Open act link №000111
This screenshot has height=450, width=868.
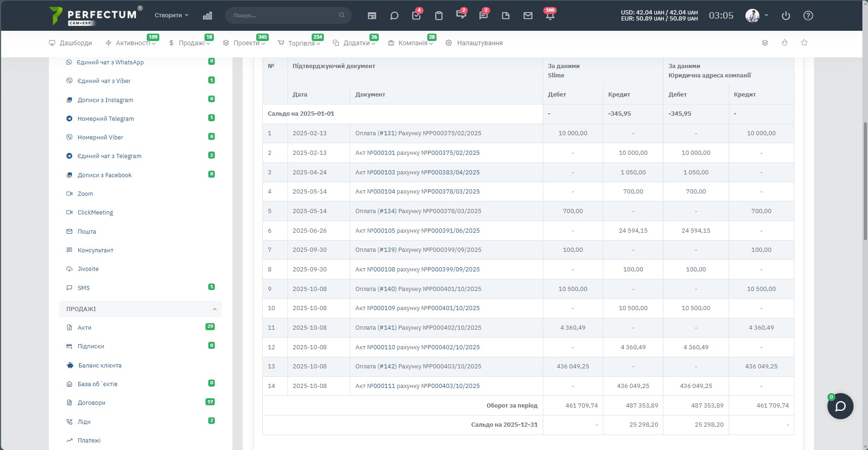[x=384, y=386]
